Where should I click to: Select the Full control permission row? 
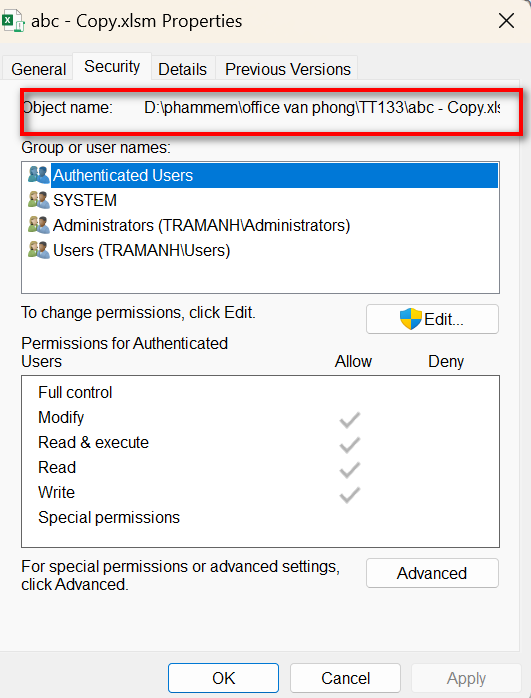[x=260, y=392]
